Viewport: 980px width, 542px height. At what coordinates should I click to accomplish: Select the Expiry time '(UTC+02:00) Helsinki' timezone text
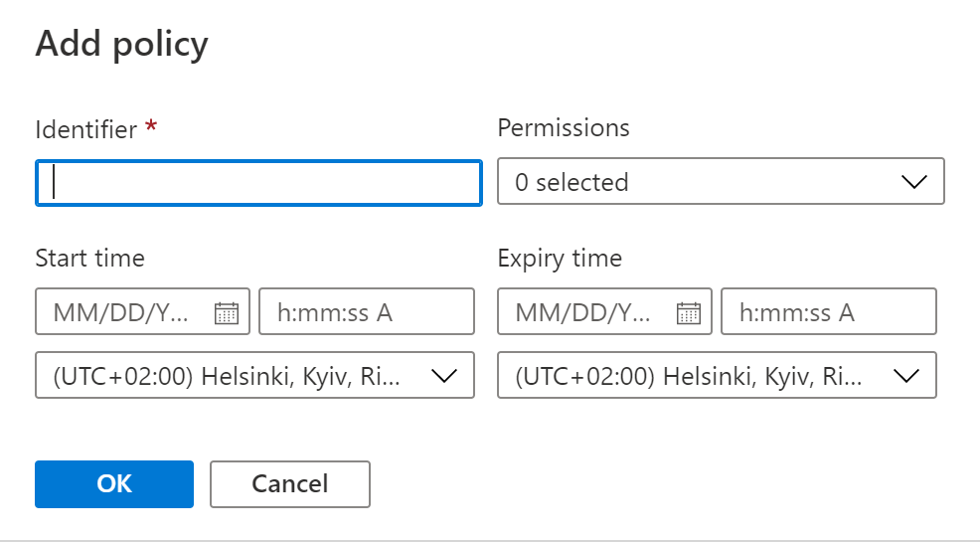point(691,376)
